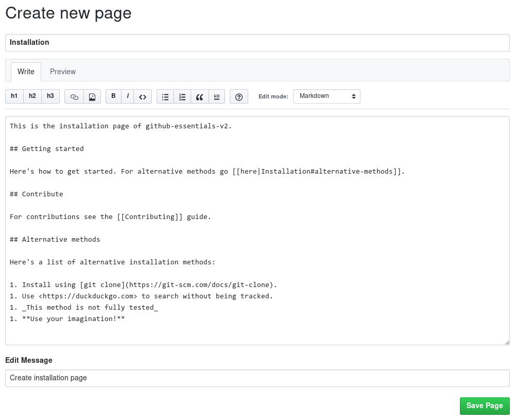The width and height of the screenshot is (515, 420).
Task: Insert an h1 heading
Action: 14,96
